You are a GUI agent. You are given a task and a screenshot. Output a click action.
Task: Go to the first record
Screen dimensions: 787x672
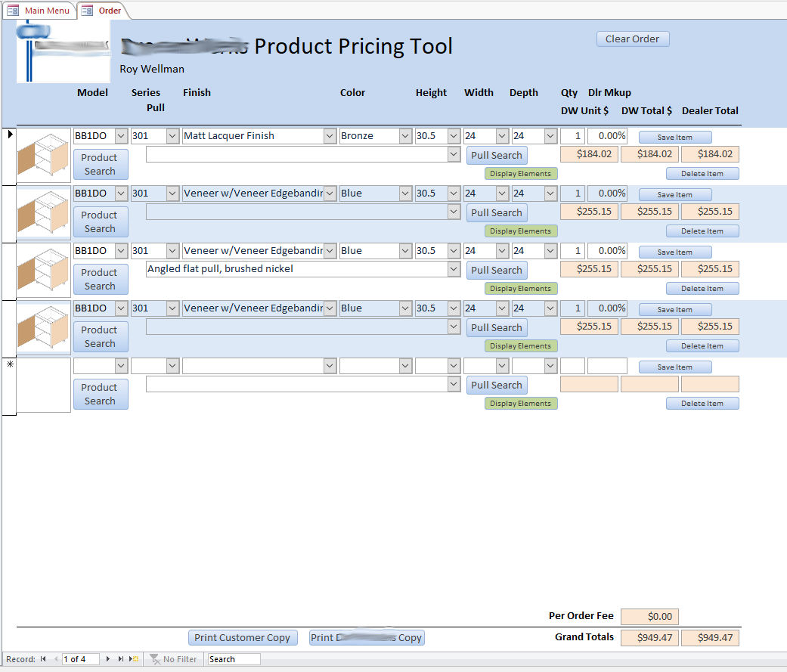43,659
